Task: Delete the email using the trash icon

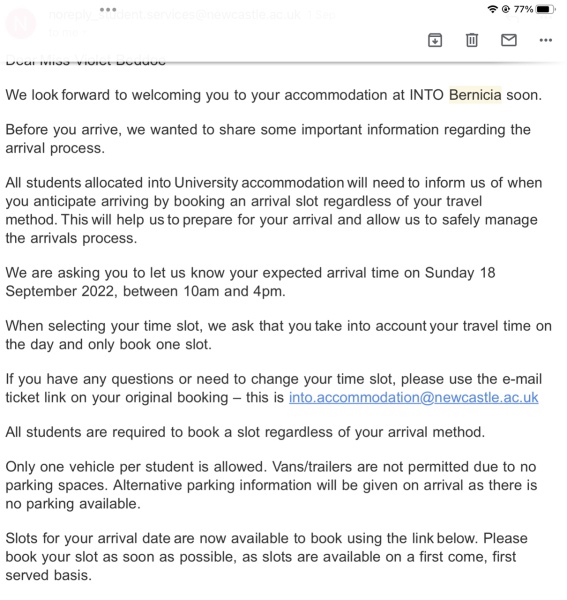Action: (472, 40)
